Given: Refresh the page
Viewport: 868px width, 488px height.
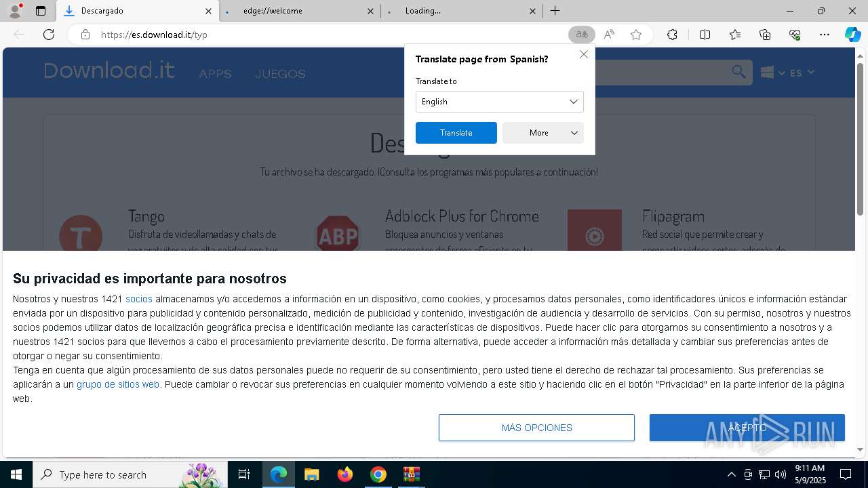Looking at the screenshot, I should [x=49, y=35].
